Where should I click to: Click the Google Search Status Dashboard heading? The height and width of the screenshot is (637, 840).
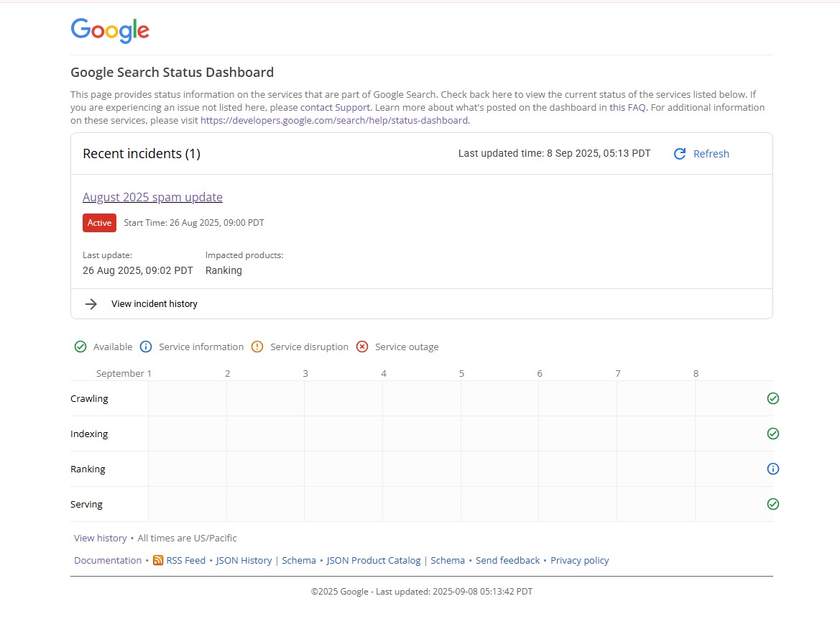pos(172,73)
